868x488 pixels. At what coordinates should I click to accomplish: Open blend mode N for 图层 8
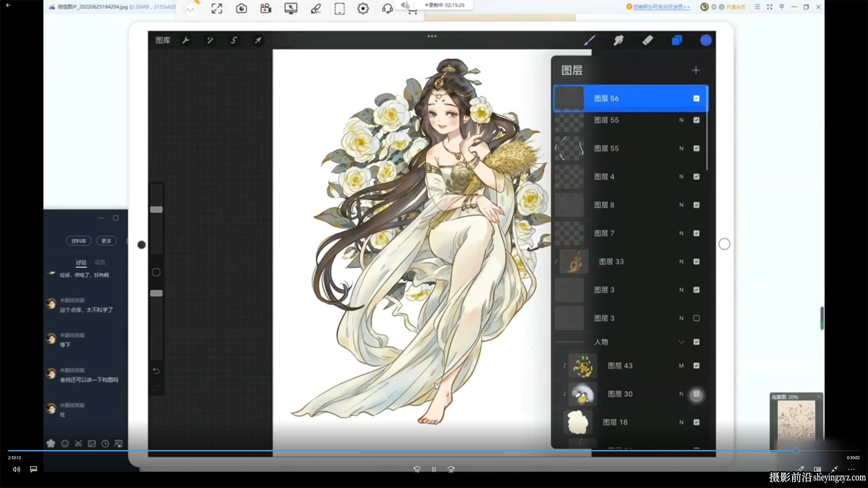(x=681, y=205)
